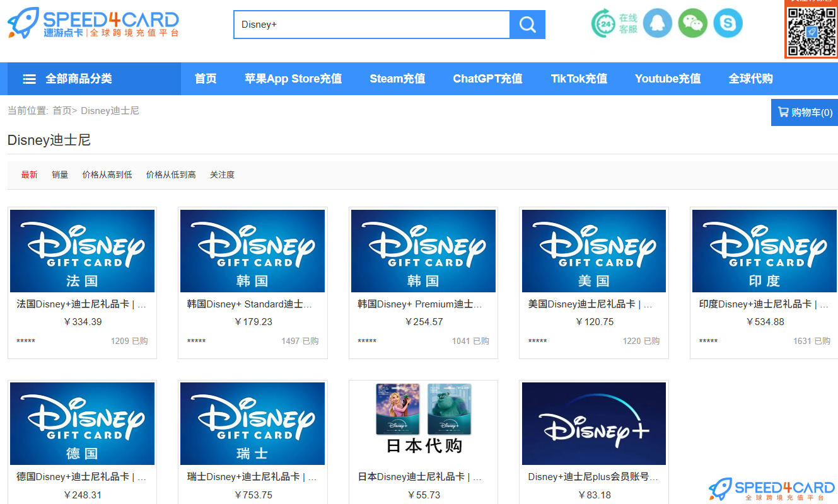
Task: Click the 1497 已购 sold count
Action: point(300,341)
